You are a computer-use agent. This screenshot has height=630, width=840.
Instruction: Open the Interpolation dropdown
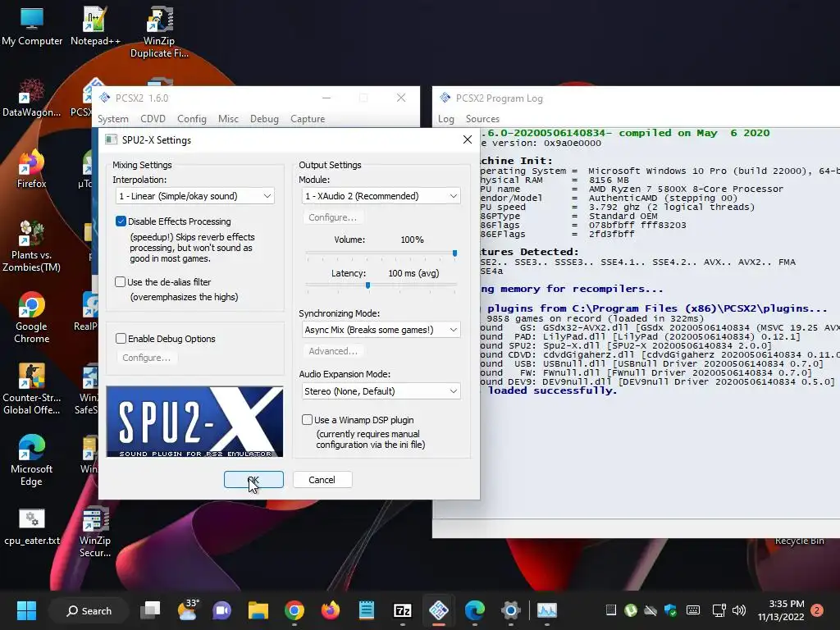coord(195,196)
